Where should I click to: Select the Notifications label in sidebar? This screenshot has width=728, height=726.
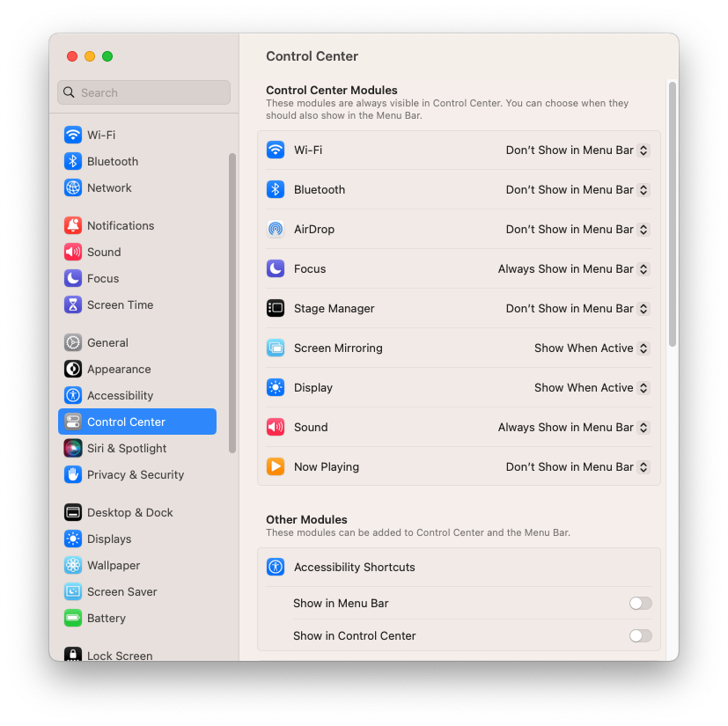121,225
